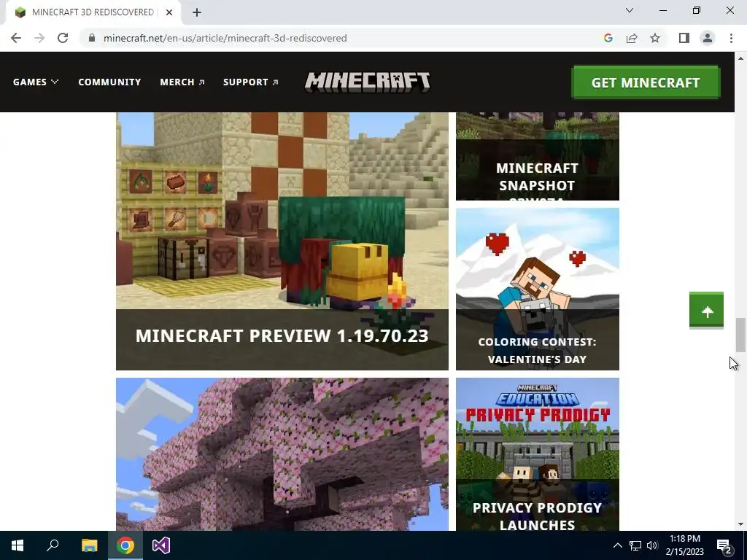This screenshot has width=747, height=560.
Task: View site security lock info
Action: (92, 38)
